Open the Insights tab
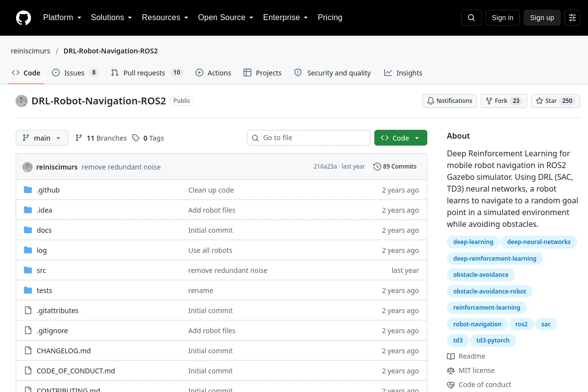Viewport: 588px width, 392px height. pyautogui.click(x=403, y=73)
